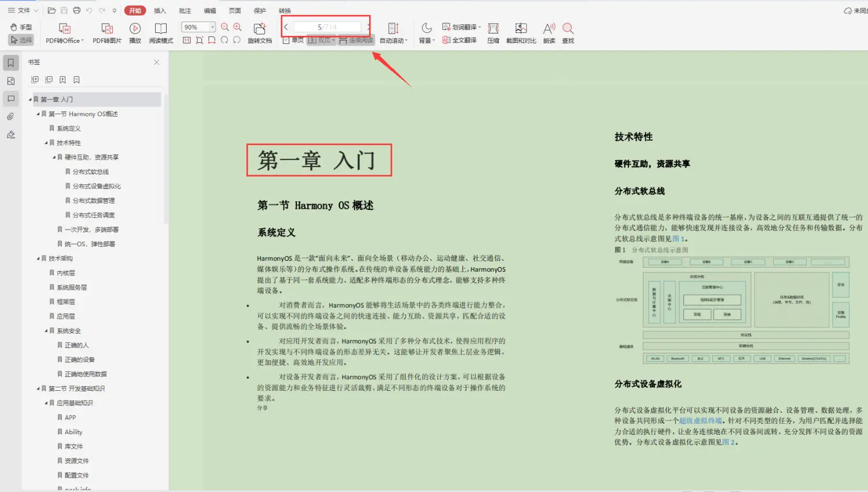Image resolution: width=868 pixels, height=492 pixels.
Task: Open the 保护 tab
Action: [260, 10]
